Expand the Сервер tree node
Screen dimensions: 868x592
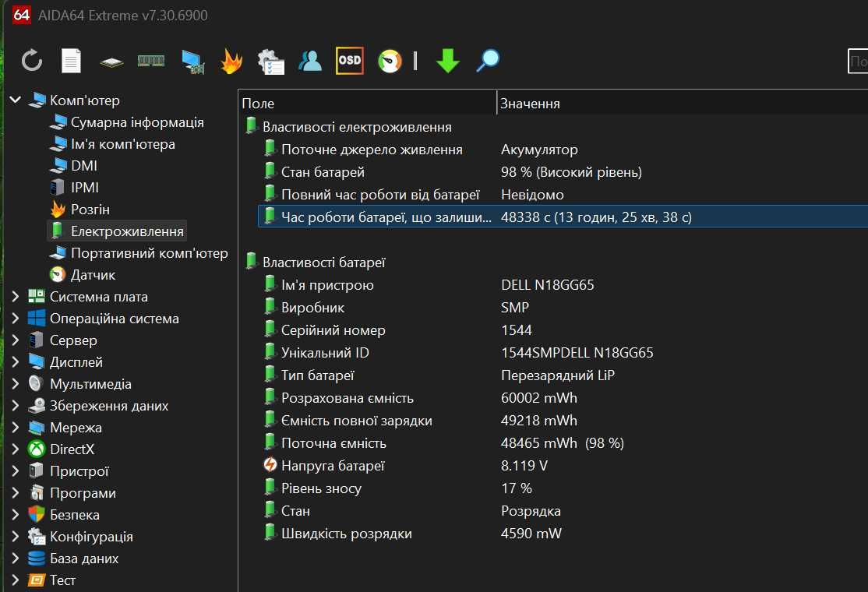(16, 340)
